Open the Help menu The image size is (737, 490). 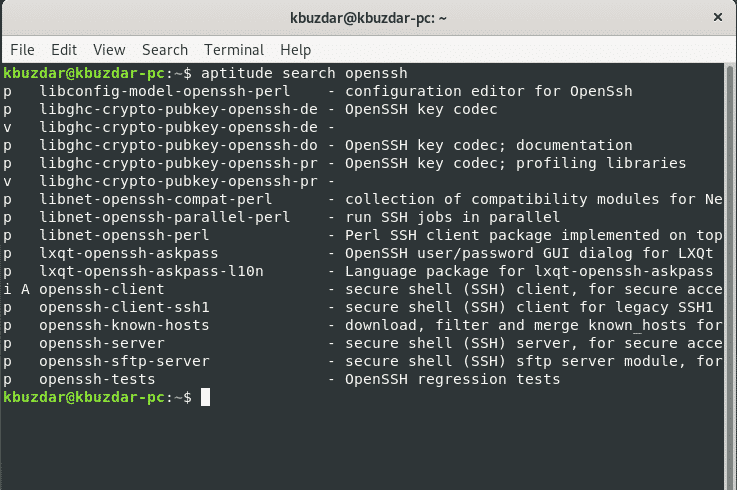point(296,49)
